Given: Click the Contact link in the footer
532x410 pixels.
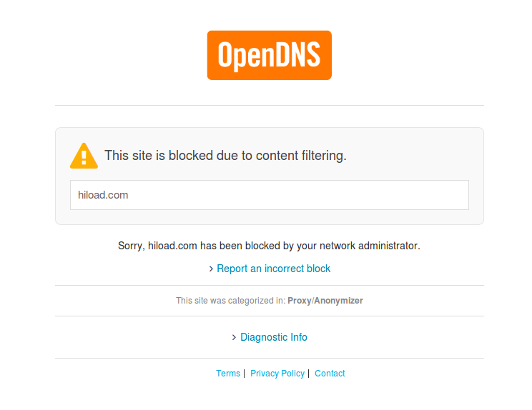Looking at the screenshot, I should [330, 374].
